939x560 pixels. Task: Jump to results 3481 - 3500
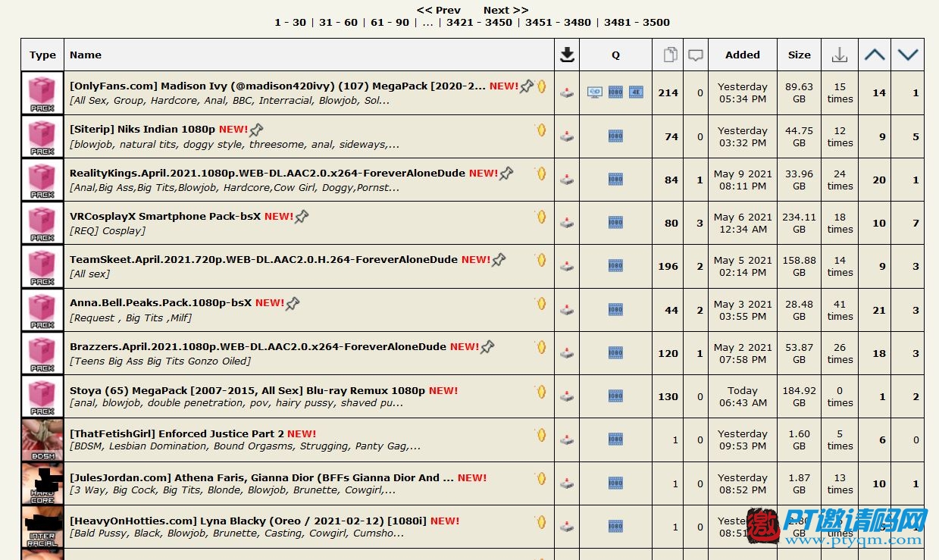pyautogui.click(x=637, y=22)
